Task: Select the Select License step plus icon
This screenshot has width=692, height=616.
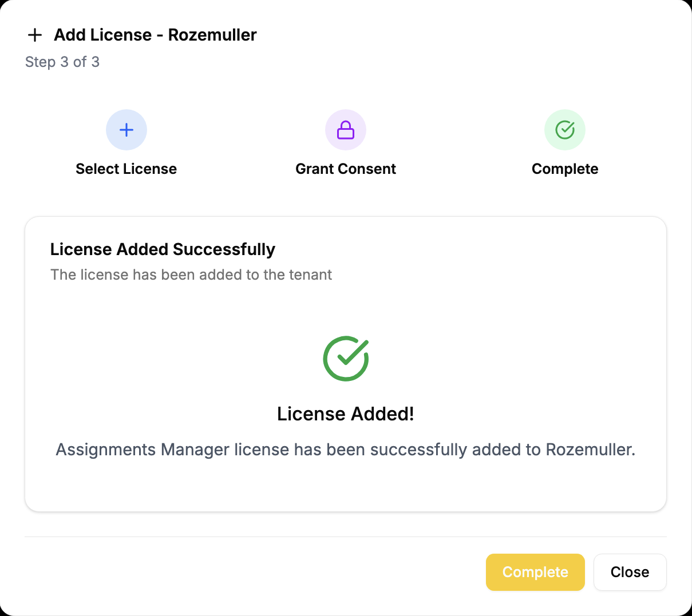Action: coord(126,130)
